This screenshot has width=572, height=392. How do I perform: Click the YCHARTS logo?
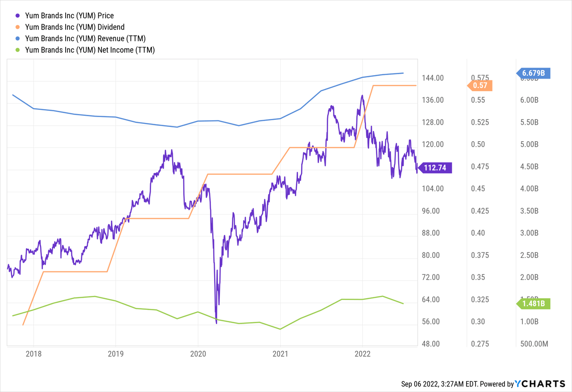pyautogui.click(x=540, y=384)
